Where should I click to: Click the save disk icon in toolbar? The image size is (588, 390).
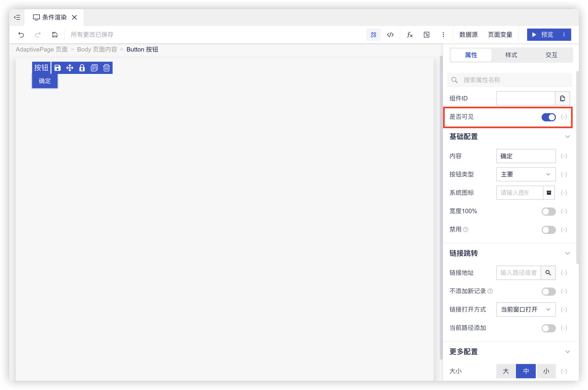(55, 35)
